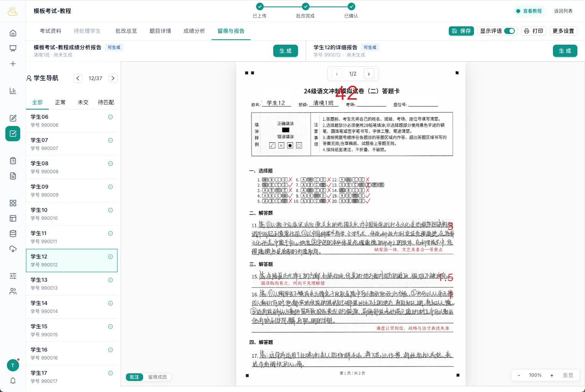Open the home icon in the sidebar
Image resolution: width=585 pixels, height=392 pixels.
pos(13,33)
